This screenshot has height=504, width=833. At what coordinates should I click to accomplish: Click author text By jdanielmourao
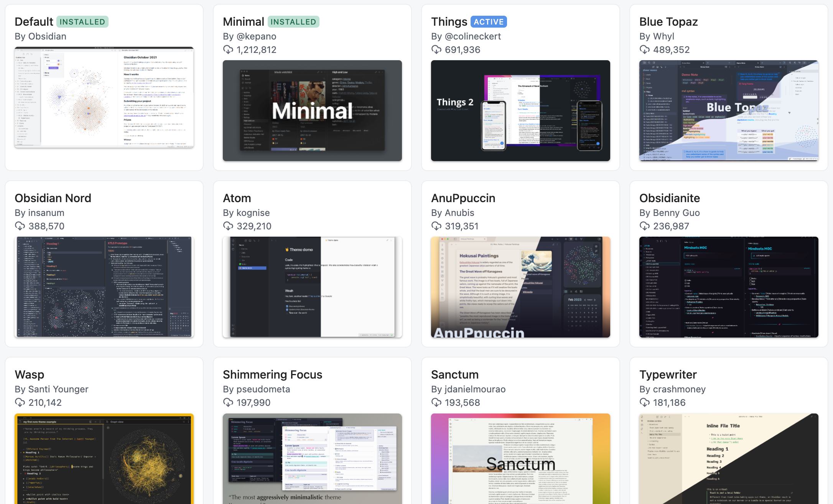(x=468, y=389)
